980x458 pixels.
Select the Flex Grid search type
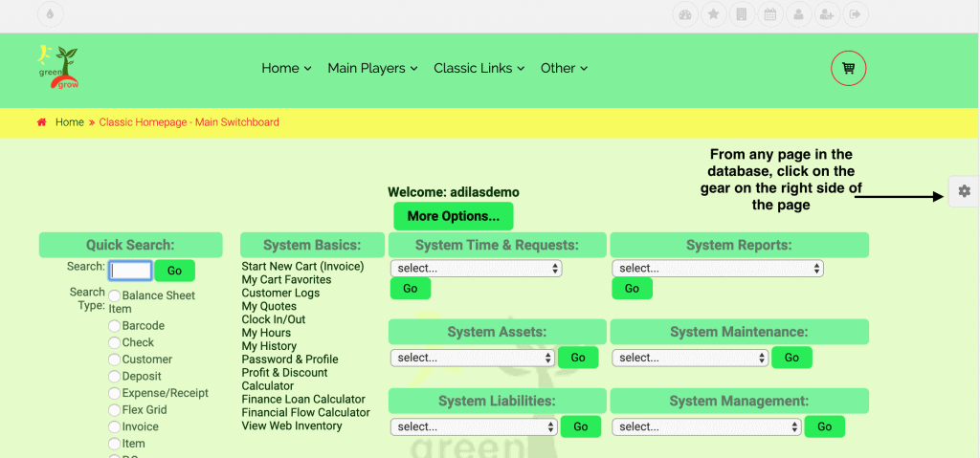[115, 410]
